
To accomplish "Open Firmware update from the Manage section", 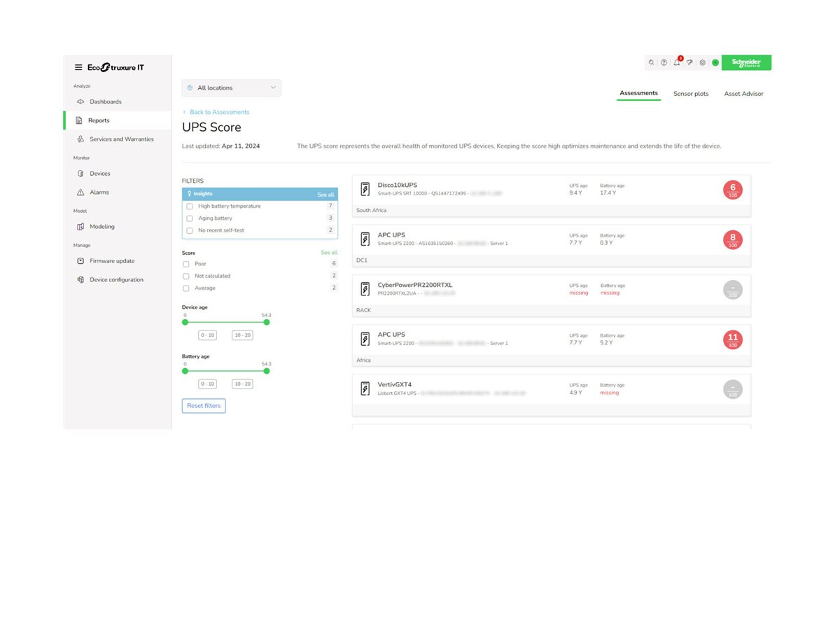I will pyautogui.click(x=112, y=260).
